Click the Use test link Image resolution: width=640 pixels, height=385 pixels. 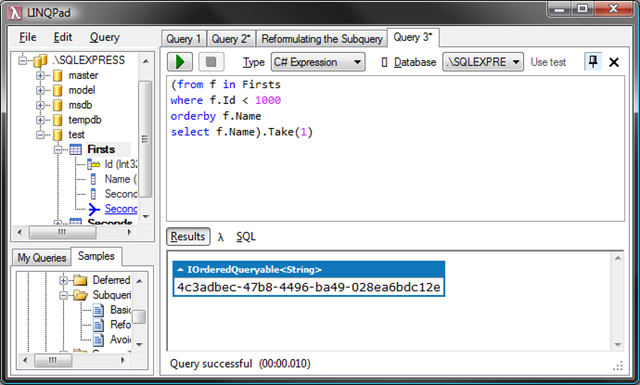point(548,62)
